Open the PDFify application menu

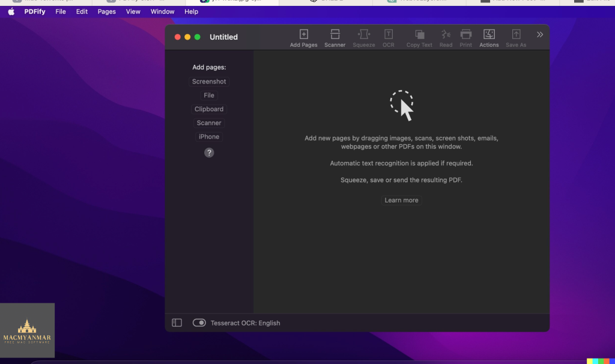[x=34, y=12]
